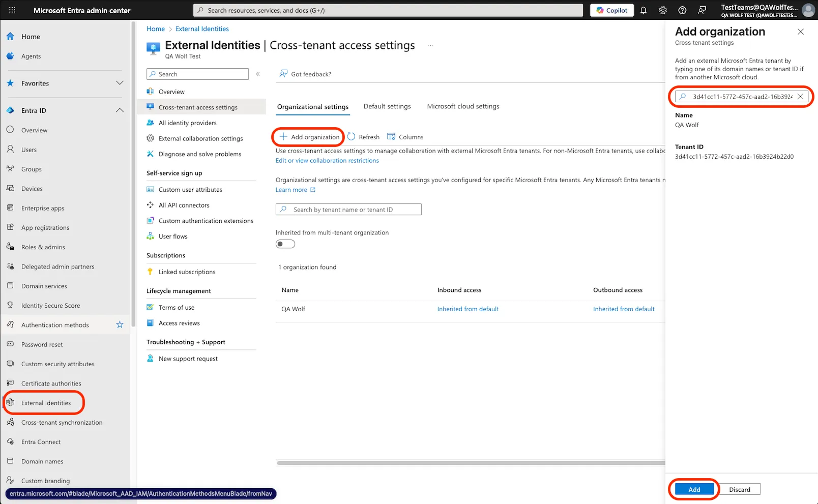Launch Copilot from the header
Viewport: 818px width, 504px height.
coord(612,10)
